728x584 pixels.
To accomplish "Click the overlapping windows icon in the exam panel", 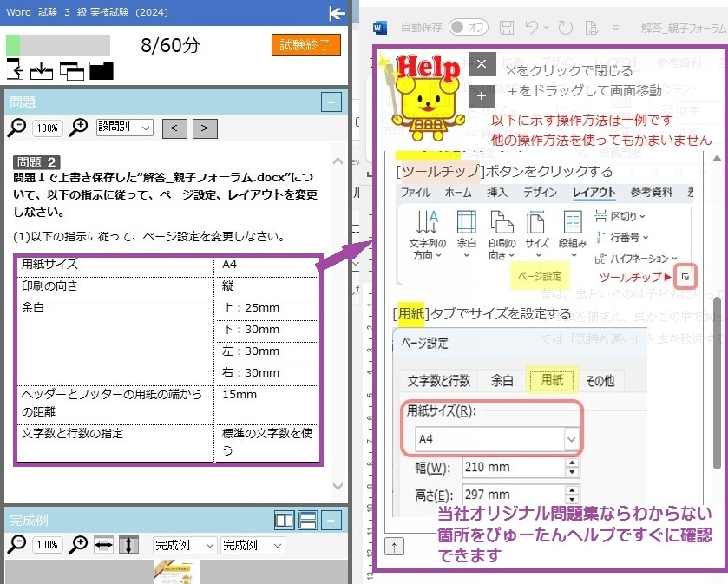I will (72, 71).
